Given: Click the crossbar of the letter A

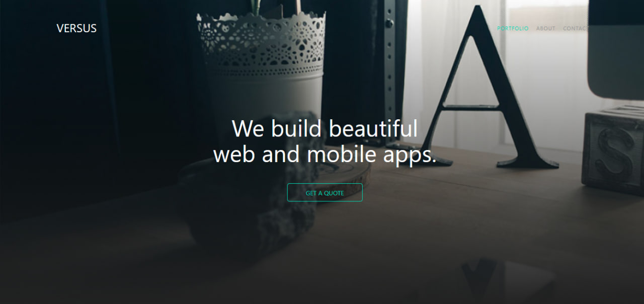Looking at the screenshot, I should tap(471, 107).
